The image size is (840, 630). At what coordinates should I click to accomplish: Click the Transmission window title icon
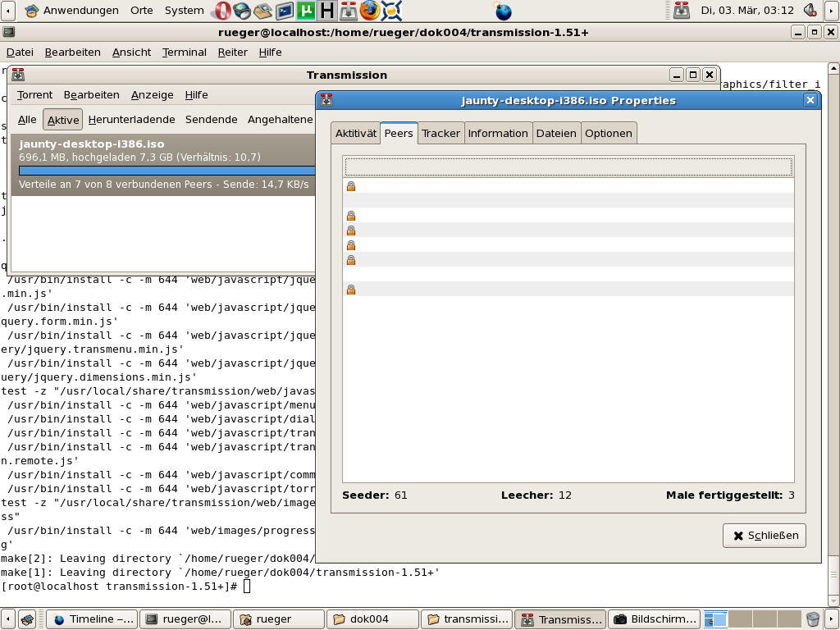coord(18,75)
